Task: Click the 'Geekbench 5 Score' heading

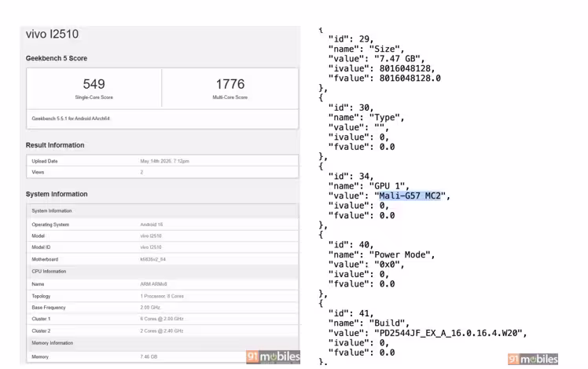Action: click(57, 58)
